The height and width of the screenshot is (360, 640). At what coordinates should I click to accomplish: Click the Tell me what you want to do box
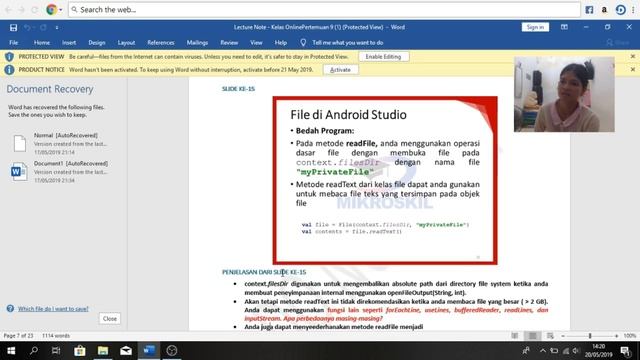(x=347, y=42)
